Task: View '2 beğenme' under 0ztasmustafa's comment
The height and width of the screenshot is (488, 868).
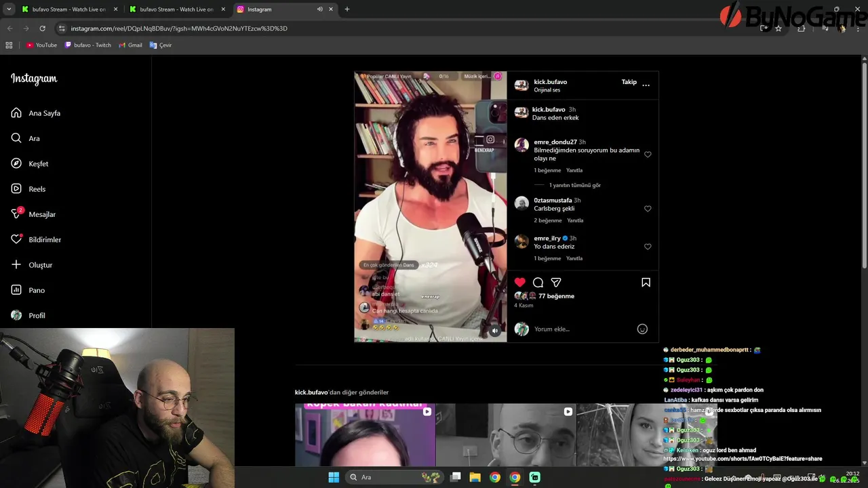Action: point(548,221)
